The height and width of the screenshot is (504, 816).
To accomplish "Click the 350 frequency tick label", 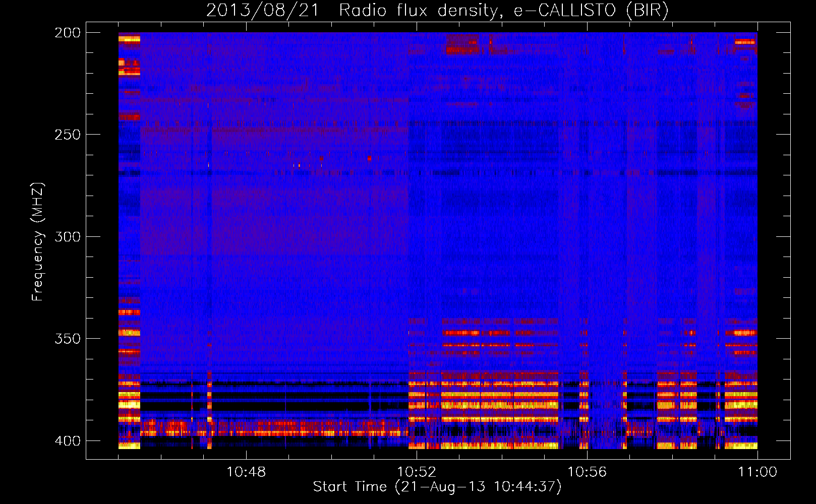I will pyautogui.click(x=68, y=338).
